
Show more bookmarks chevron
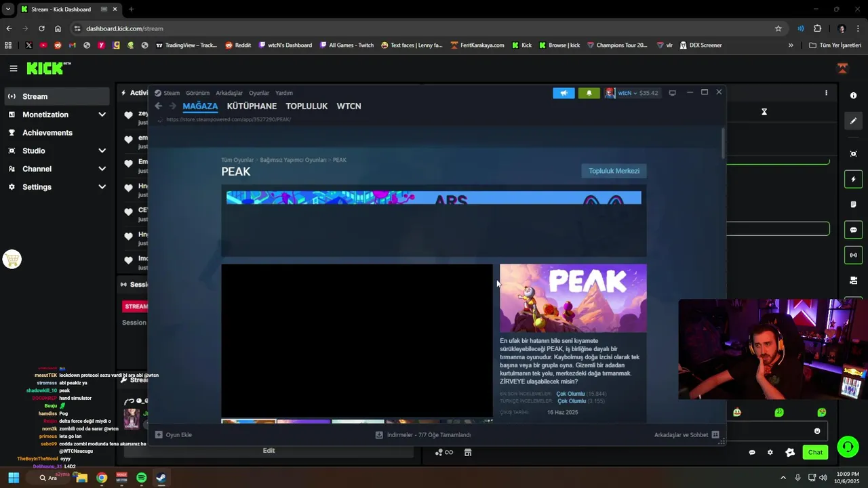point(791,45)
